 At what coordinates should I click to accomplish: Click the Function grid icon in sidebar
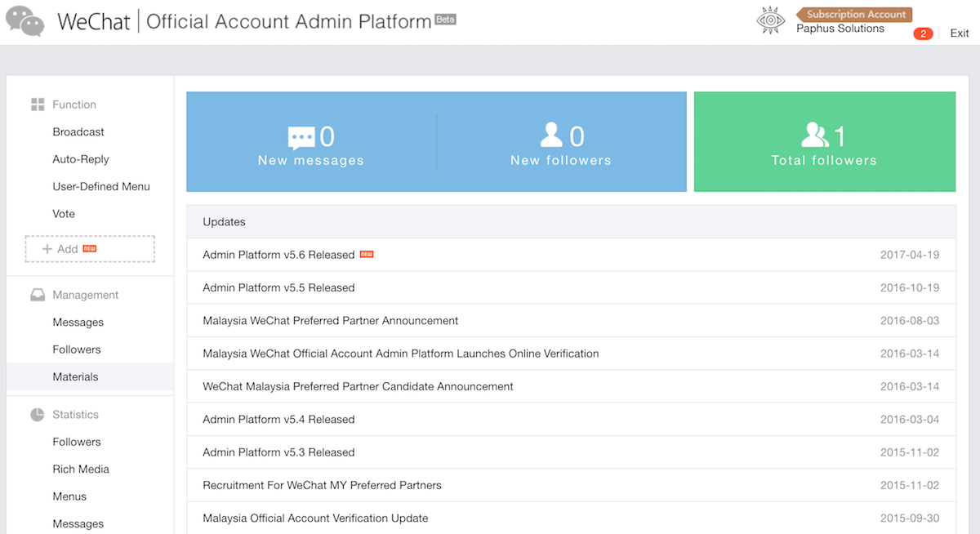coord(38,105)
